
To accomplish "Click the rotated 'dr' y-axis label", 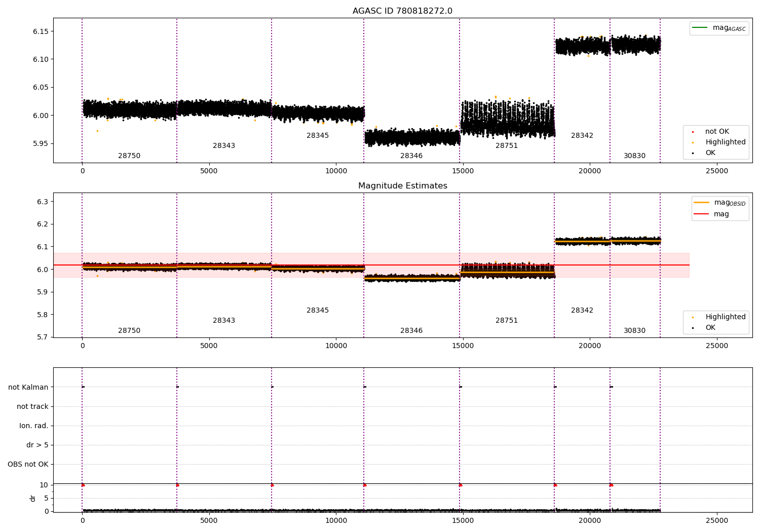I will pos(33,499).
